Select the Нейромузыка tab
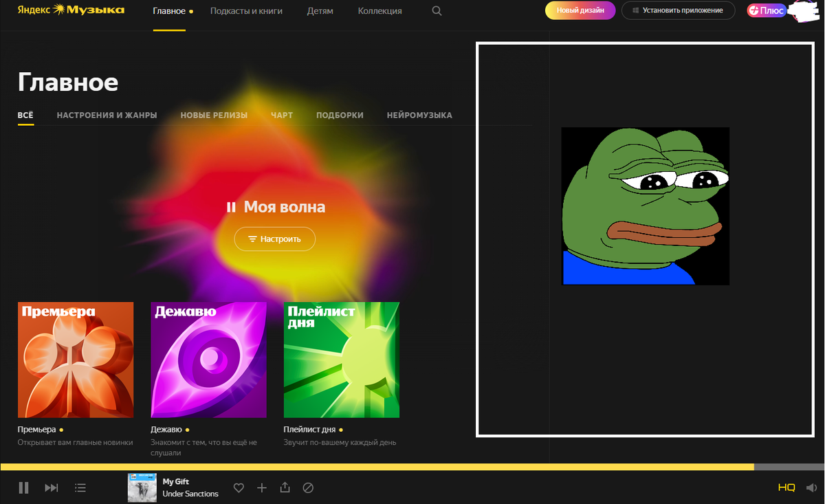This screenshot has height=504, width=825. coord(419,115)
